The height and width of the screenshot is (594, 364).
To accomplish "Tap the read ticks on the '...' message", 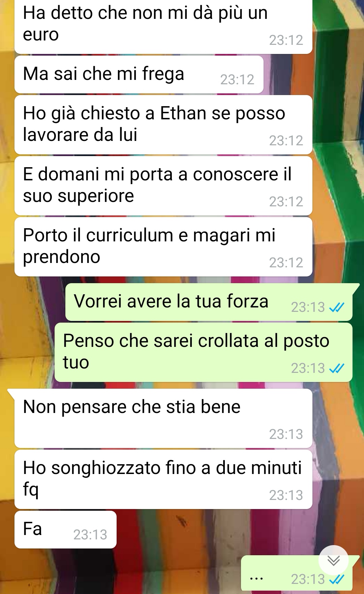I will tap(337, 580).
